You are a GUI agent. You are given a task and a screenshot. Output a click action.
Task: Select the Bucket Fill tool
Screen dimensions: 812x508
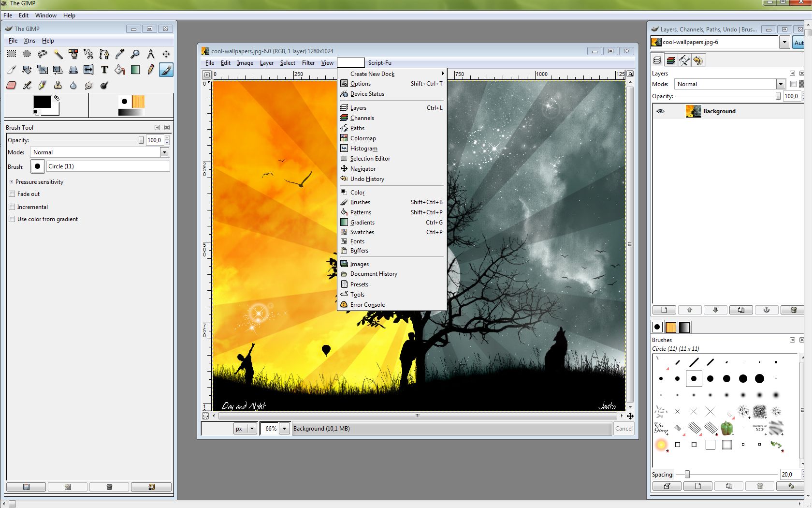point(119,70)
